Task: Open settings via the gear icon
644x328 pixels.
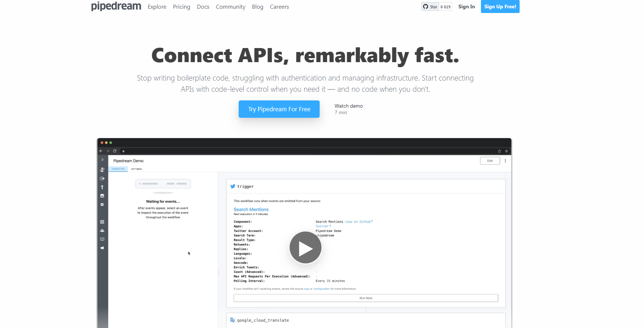Action: (102, 204)
